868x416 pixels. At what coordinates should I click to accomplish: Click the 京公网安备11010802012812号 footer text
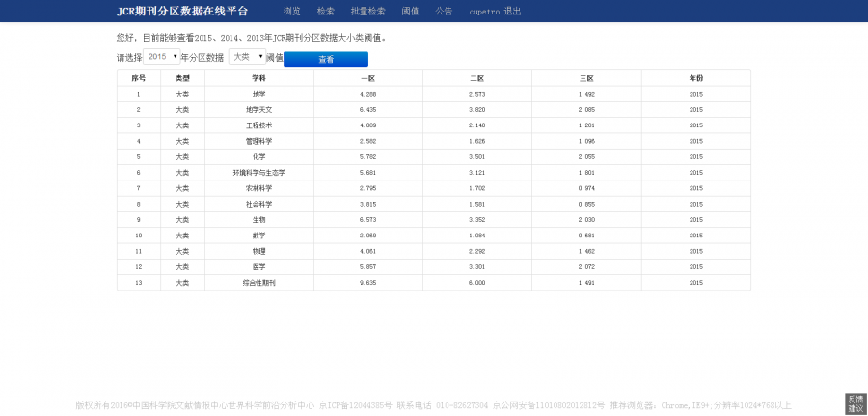549,405
